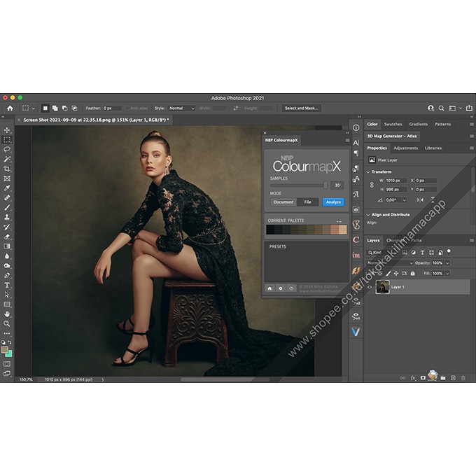The height and width of the screenshot is (476, 476).
Task: Select the Path Selection tool
Action: point(7,295)
